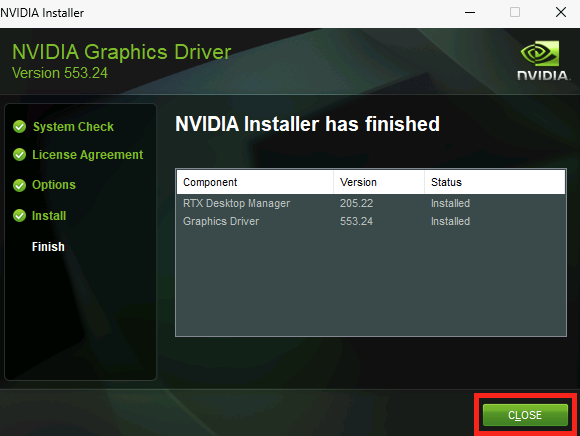Screen dimensions: 580x436
Task: Select the System Check step label
Action: tap(73, 127)
